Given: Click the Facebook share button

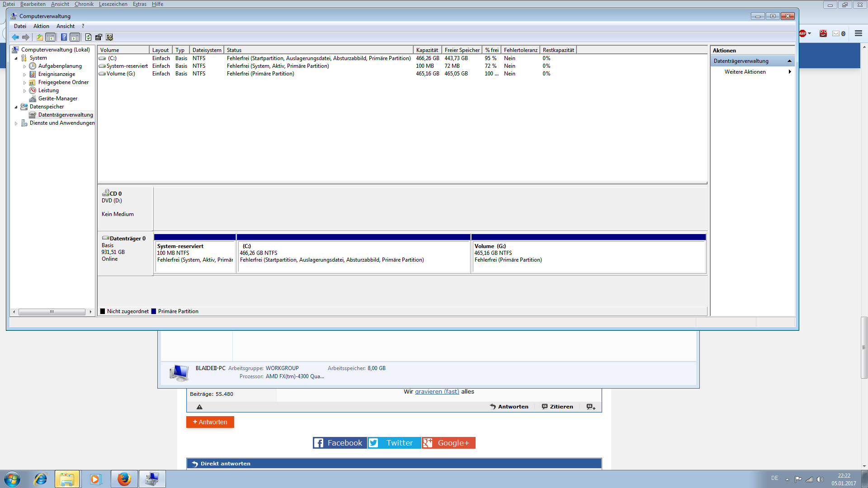Looking at the screenshot, I should 340,443.
